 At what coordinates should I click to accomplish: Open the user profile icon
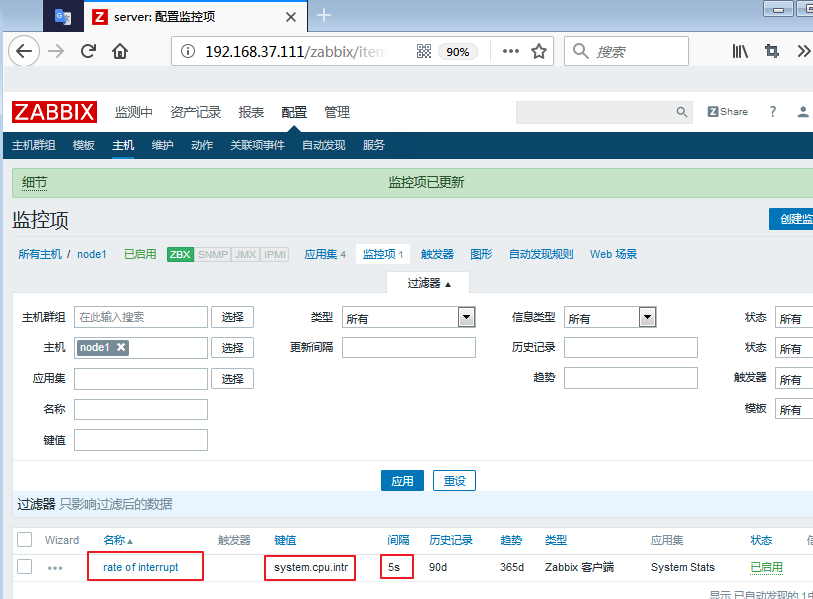(803, 112)
